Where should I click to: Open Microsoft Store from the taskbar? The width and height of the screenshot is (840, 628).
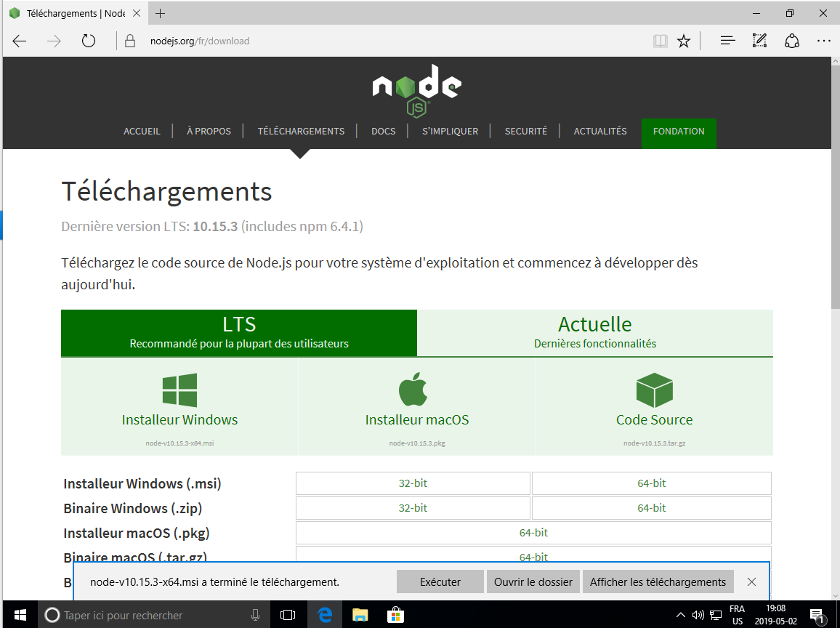click(395, 615)
